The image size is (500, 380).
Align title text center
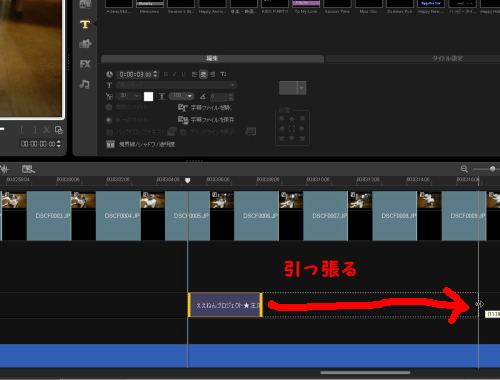[x=203, y=74]
